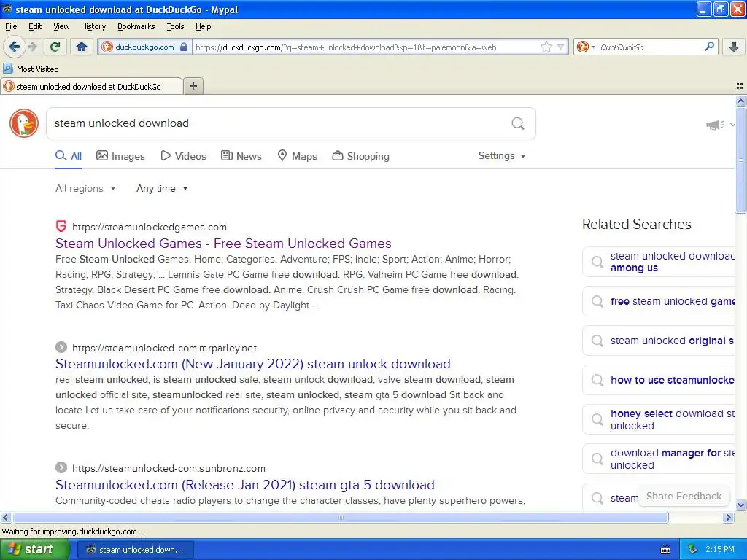Search related: how to use steamunlocked
Viewport: 747px width, 560px height.
[659, 380]
